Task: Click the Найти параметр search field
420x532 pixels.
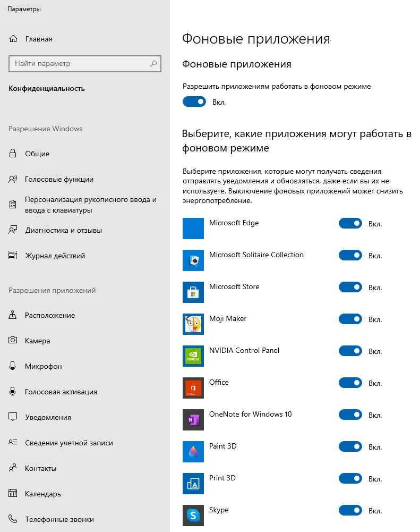Action: (85, 63)
